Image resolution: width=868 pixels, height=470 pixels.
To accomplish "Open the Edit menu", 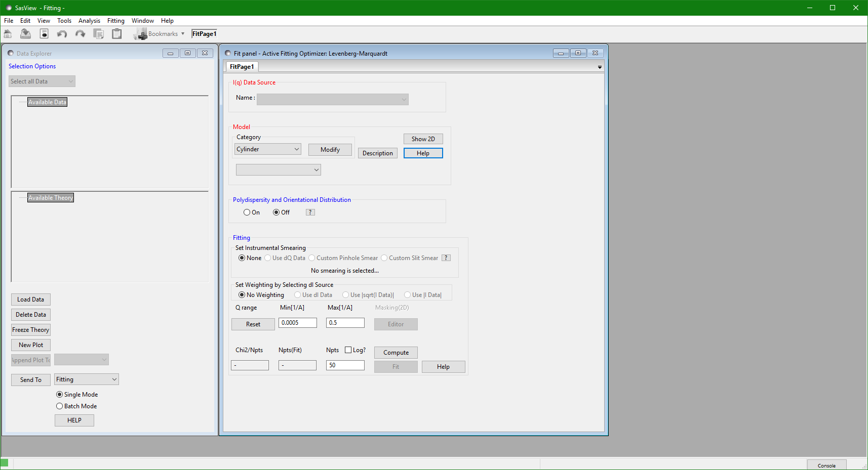I will click(x=25, y=21).
